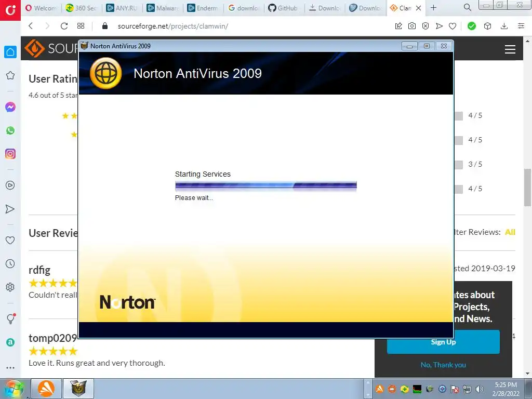Open Instagram in the Opera sidebar
Image resolution: width=532 pixels, height=399 pixels.
pos(10,154)
